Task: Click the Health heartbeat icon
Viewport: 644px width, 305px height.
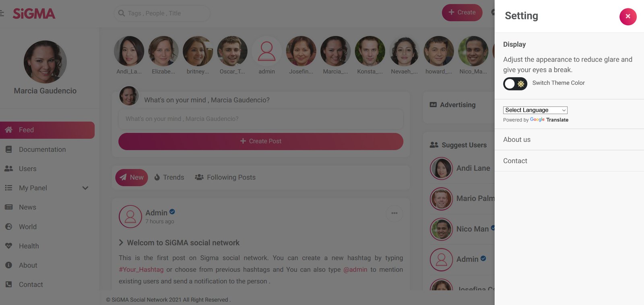Action: [x=8, y=246]
